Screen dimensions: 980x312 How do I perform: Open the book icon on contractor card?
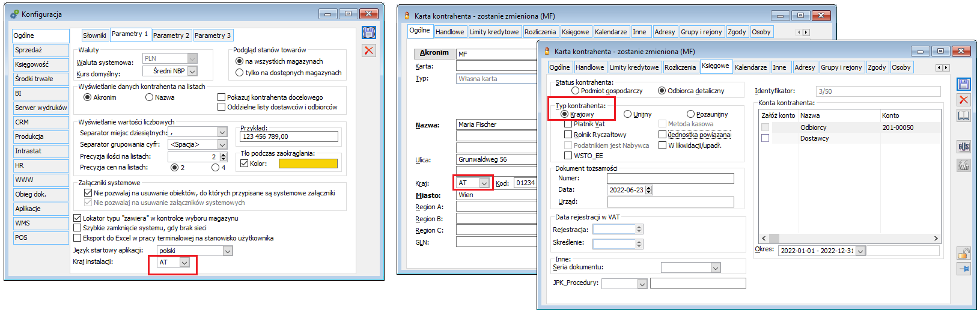[x=964, y=115]
